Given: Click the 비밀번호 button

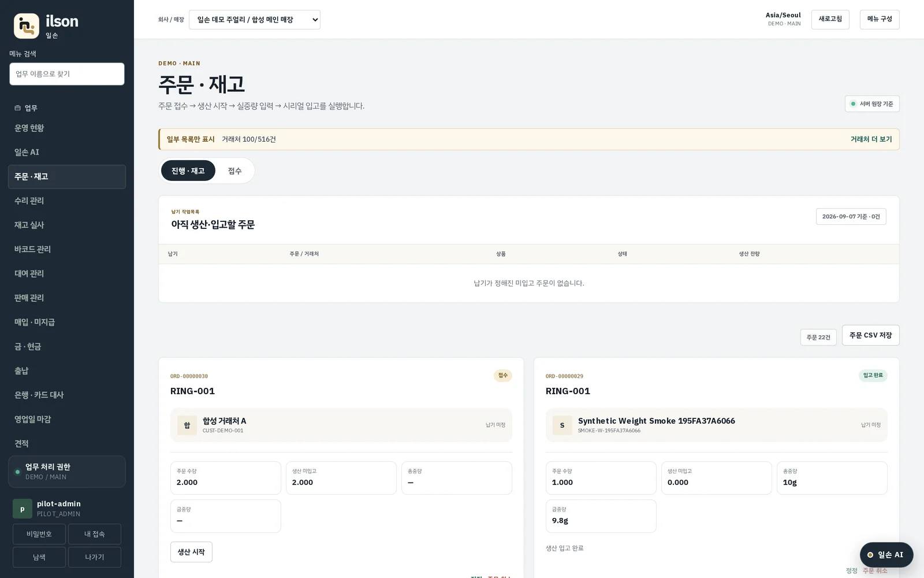Looking at the screenshot, I should [x=39, y=534].
